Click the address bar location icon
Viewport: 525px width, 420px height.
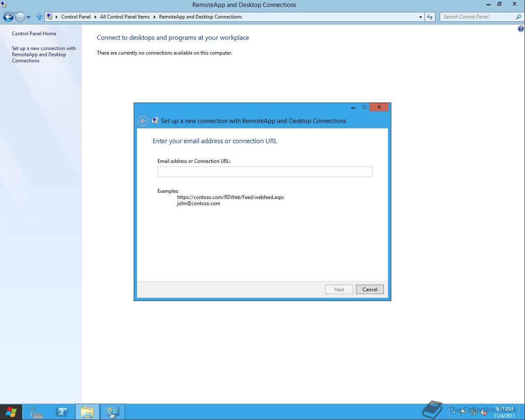click(x=50, y=17)
